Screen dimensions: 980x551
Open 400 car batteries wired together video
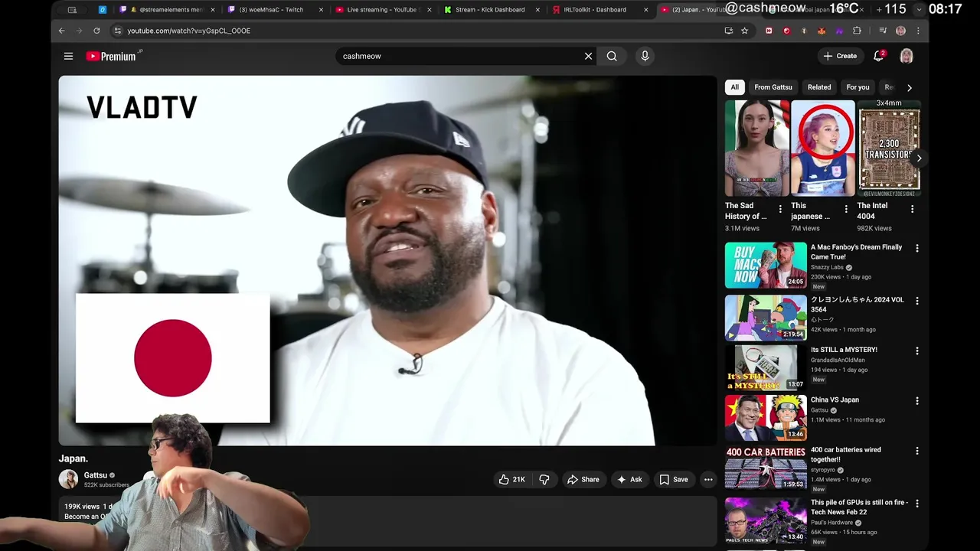pyautogui.click(x=846, y=455)
